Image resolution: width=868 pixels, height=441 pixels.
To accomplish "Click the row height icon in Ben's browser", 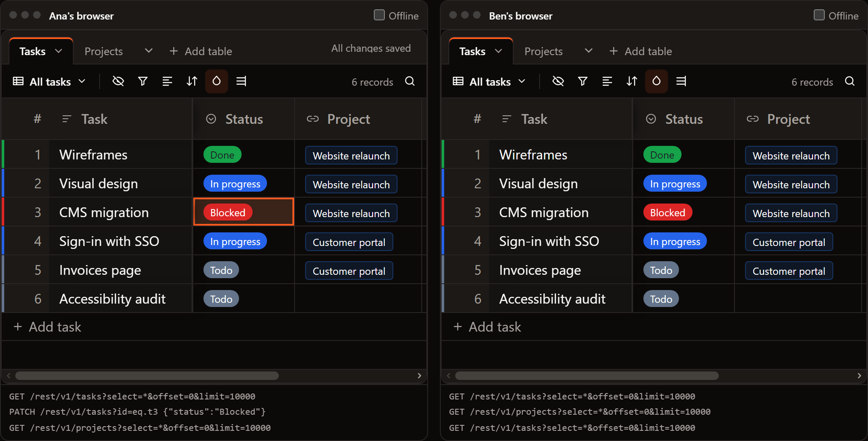I will (x=681, y=81).
